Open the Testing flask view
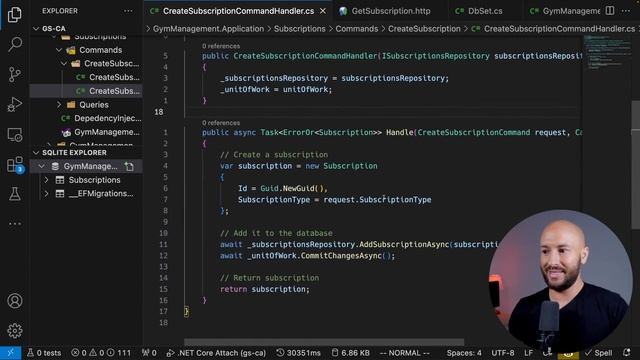Viewport: 640px width, 360px height. coord(15,194)
